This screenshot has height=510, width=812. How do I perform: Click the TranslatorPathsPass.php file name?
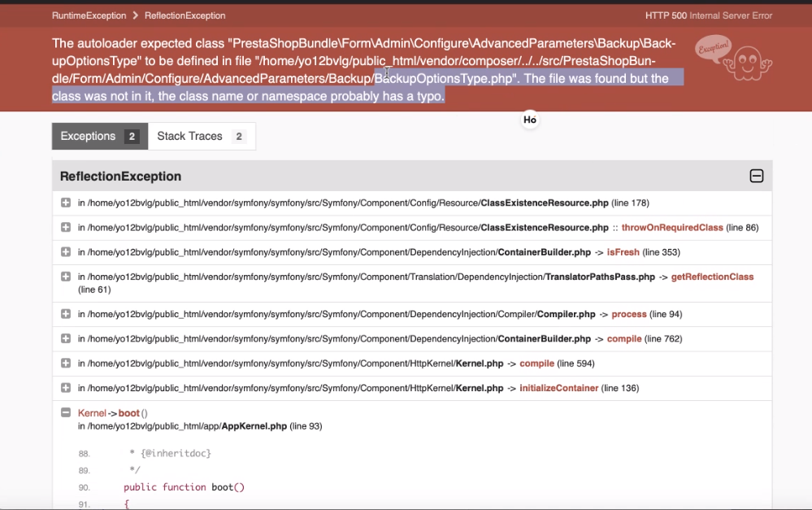click(x=600, y=277)
